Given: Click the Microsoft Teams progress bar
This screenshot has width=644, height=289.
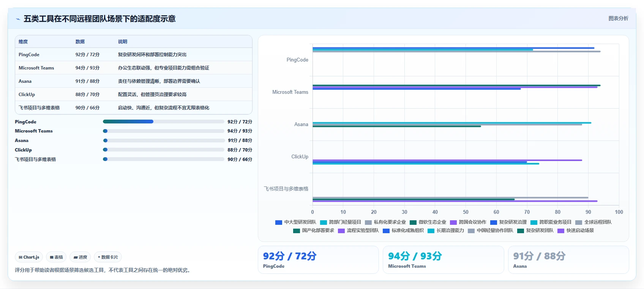Looking at the screenshot, I should pyautogui.click(x=164, y=131).
